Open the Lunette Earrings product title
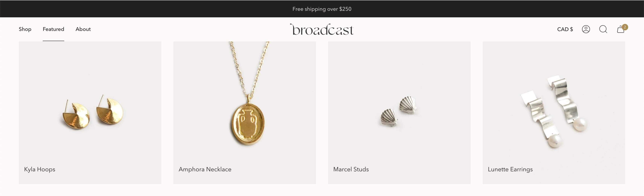Image resolution: width=644 pixels, height=196 pixels. [x=510, y=169]
